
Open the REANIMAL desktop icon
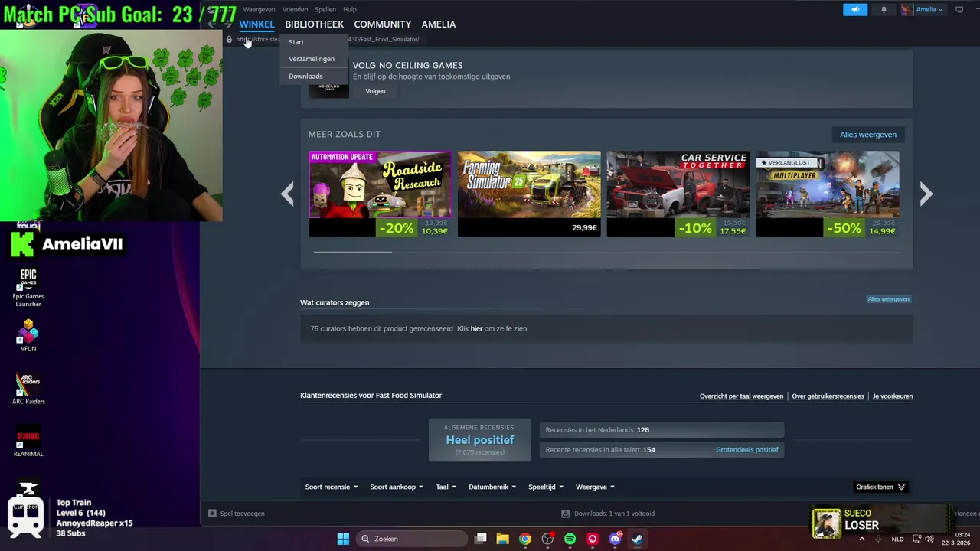tap(28, 442)
